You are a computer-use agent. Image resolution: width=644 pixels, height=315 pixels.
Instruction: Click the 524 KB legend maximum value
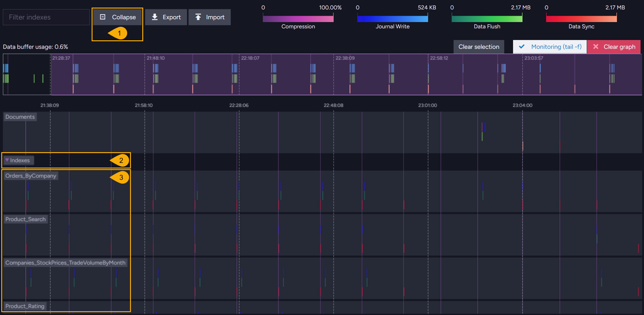coord(427,8)
